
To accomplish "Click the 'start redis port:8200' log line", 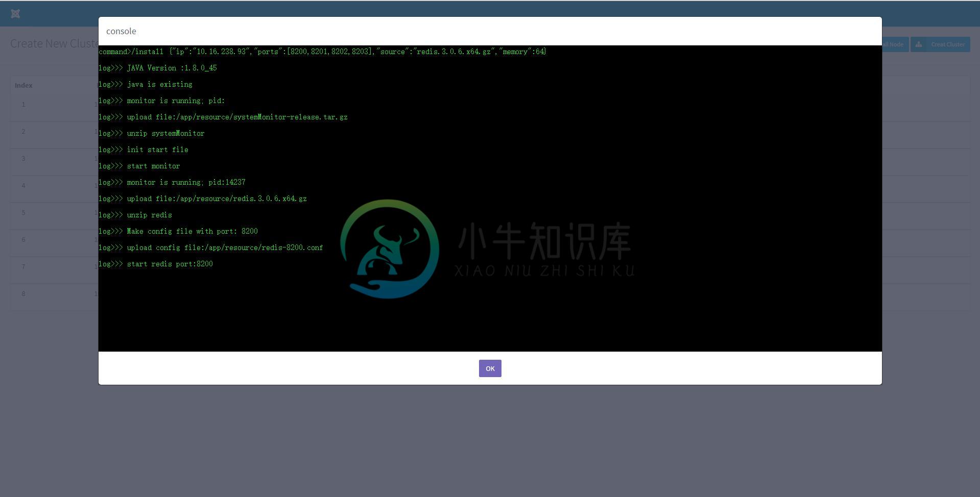I will (x=156, y=264).
